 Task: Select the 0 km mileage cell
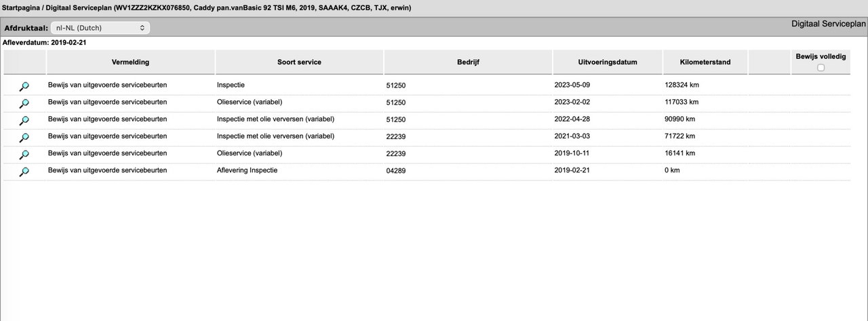pyautogui.click(x=671, y=171)
